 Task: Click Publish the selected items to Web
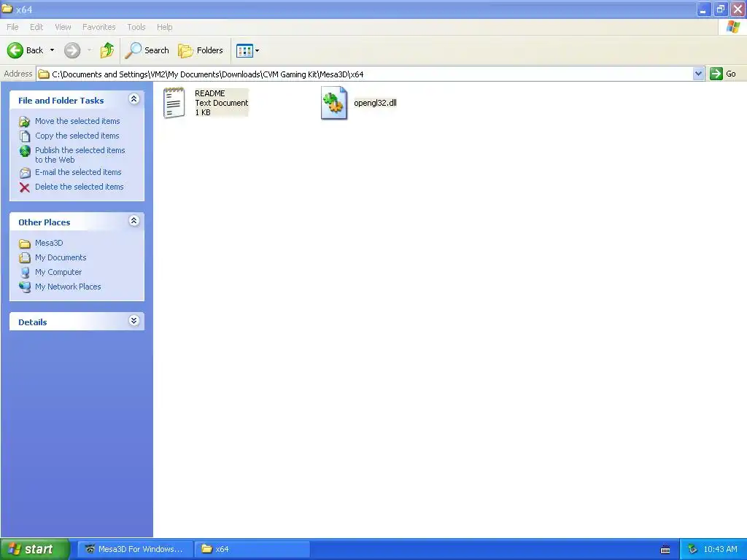click(x=80, y=155)
